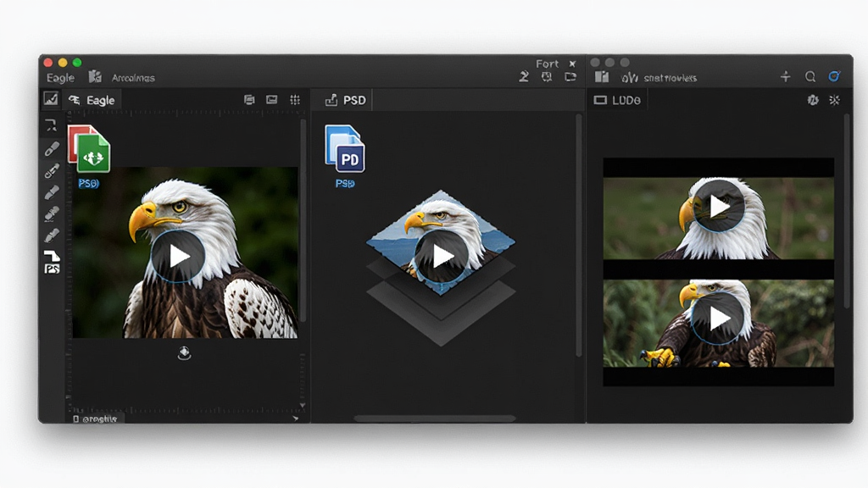Open the Eagle menu in the title bar

[60, 77]
